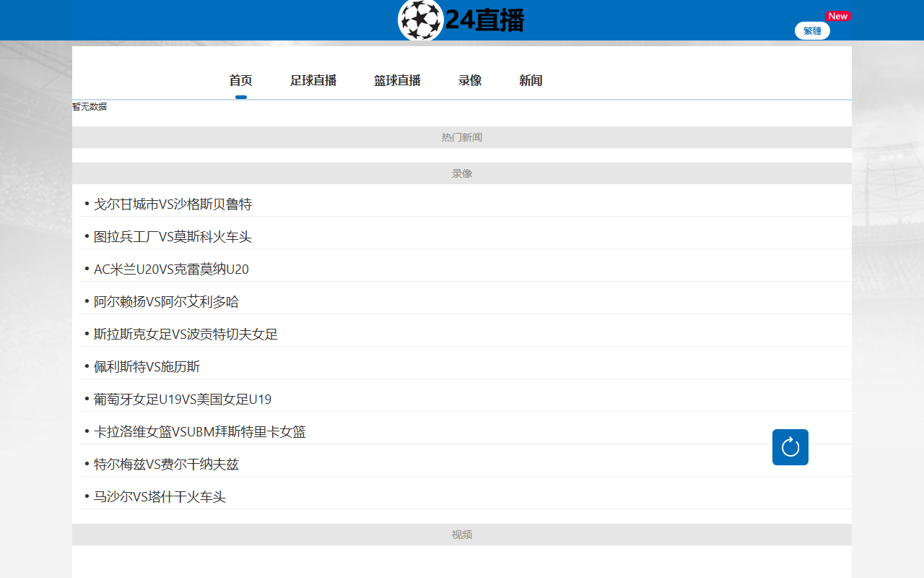The height and width of the screenshot is (578, 924).
Task: Click the blue refresh circular arrow button
Action: click(x=790, y=447)
